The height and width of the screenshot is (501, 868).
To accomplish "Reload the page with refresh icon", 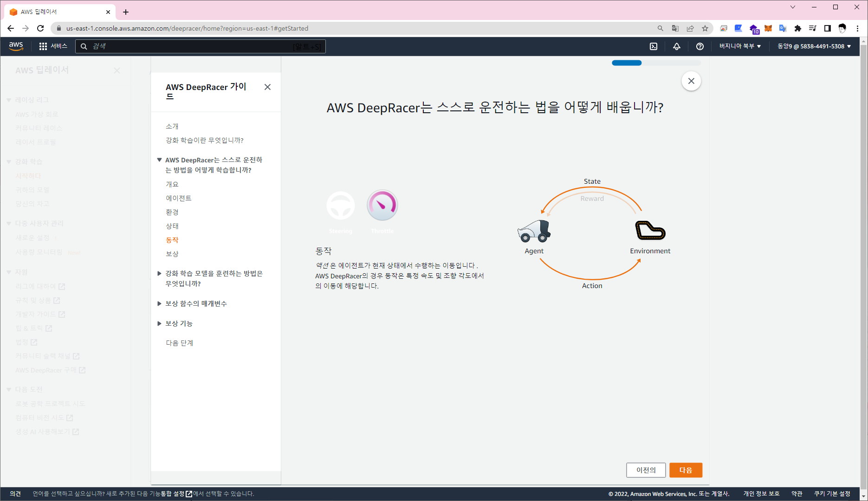I will pos(40,28).
